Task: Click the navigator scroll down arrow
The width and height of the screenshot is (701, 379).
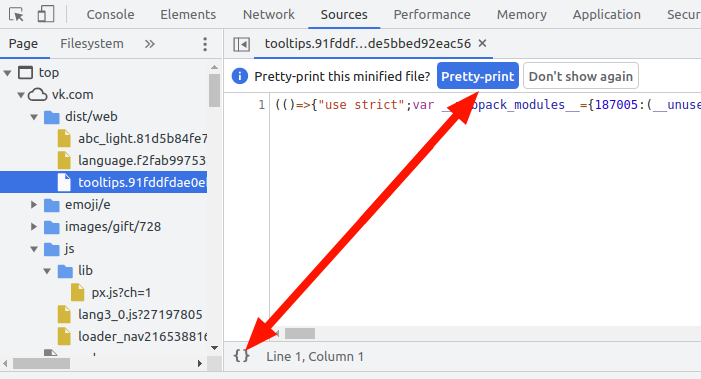Action: click(x=215, y=348)
